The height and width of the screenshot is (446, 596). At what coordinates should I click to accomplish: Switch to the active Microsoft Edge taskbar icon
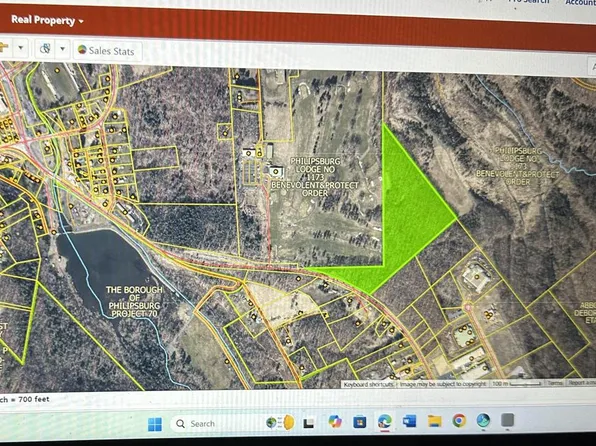pos(385,422)
